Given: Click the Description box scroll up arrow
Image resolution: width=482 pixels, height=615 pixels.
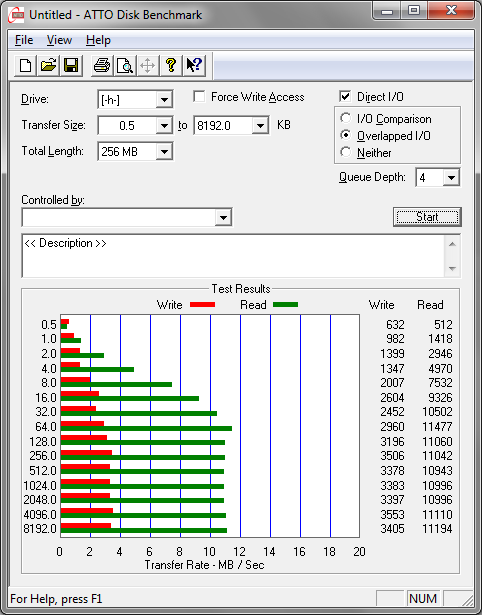Looking at the screenshot, I should point(452,244).
